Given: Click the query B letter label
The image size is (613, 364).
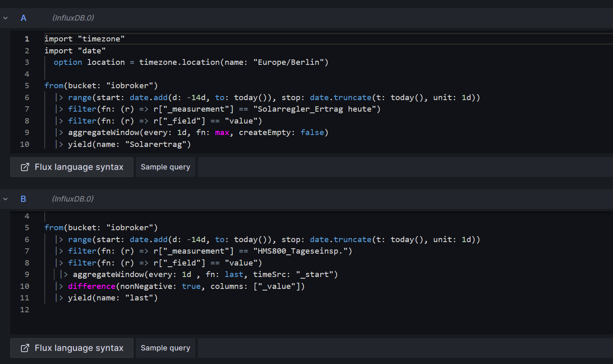Looking at the screenshot, I should click(23, 199).
